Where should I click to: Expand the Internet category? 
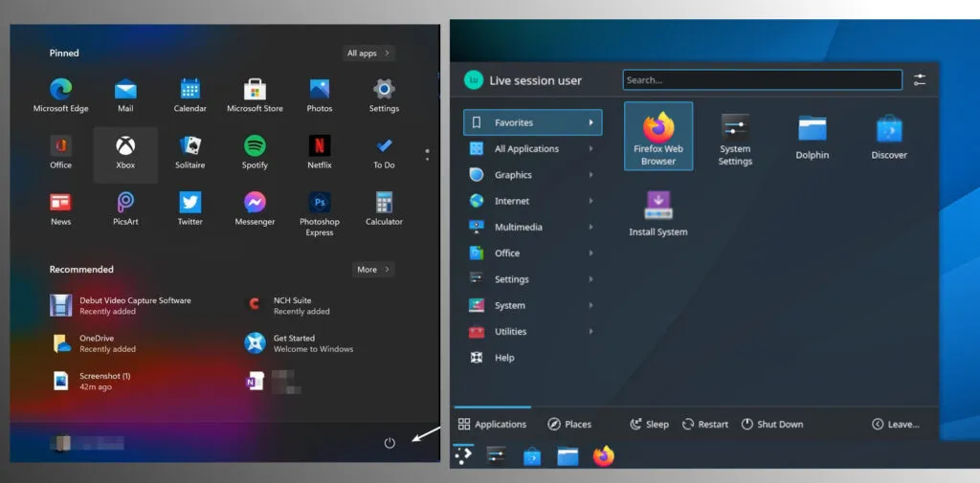(x=532, y=201)
